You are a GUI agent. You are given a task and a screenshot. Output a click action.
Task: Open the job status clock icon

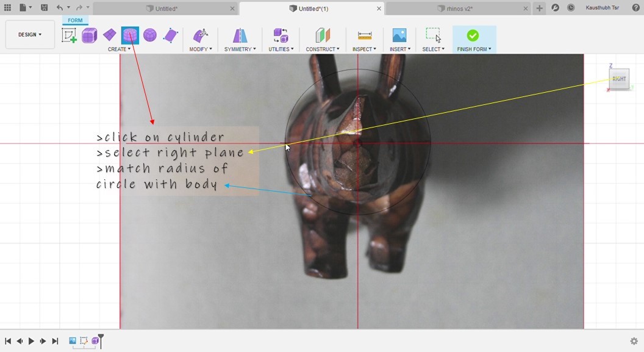[x=571, y=8]
